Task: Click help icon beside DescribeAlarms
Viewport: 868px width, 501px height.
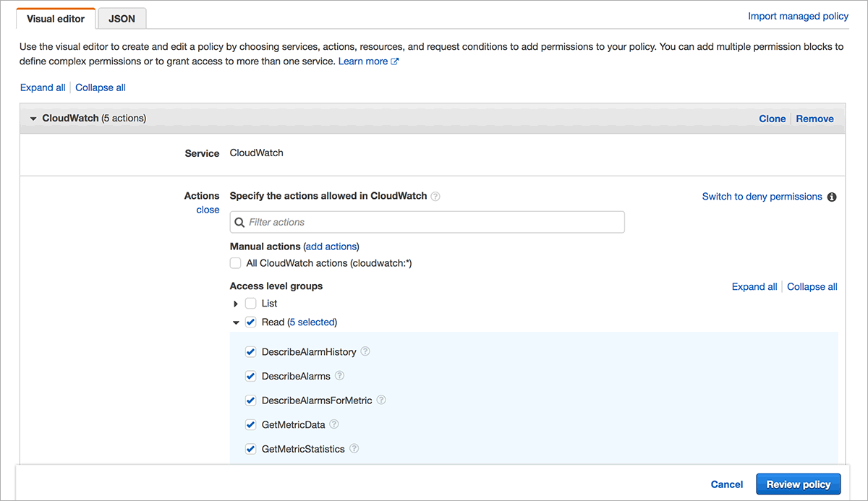Action: point(339,376)
